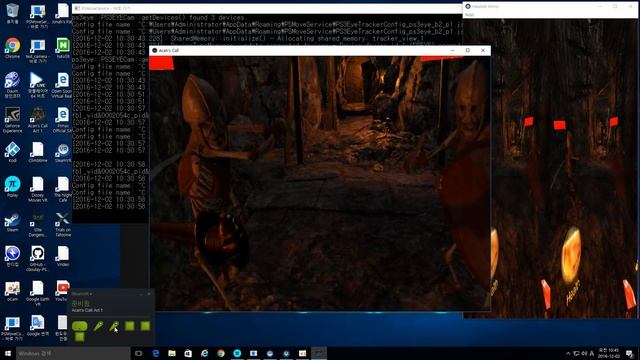Open the Kodi desktop shortcut
Viewport: 640px width, 360px height.
(x=12, y=152)
